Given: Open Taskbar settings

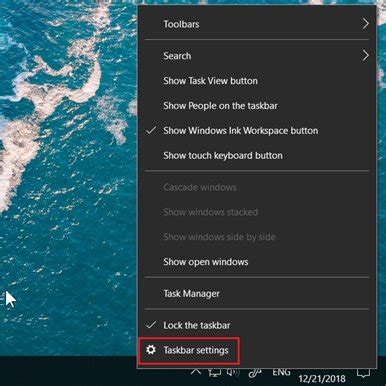Looking at the screenshot, I should (257, 350).
